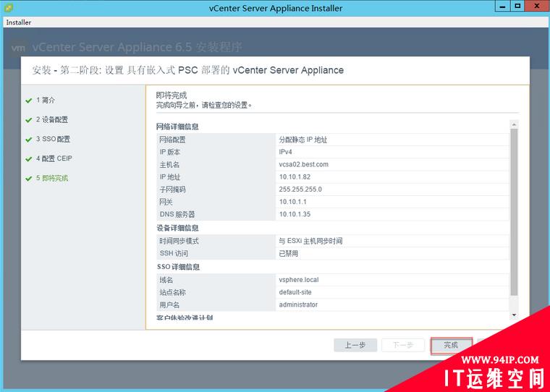Viewport: 550px width, 392px height.
Task: Click the 上一步 back button
Action: 355,346
